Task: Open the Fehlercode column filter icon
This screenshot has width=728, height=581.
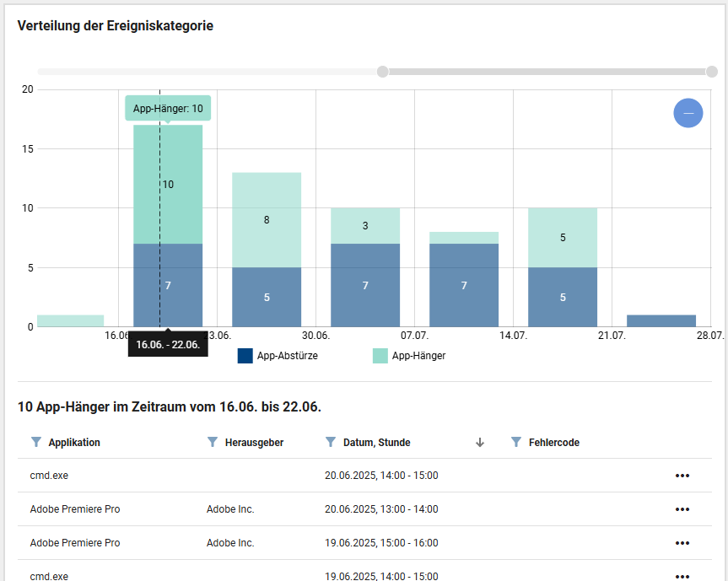Action: [516, 442]
